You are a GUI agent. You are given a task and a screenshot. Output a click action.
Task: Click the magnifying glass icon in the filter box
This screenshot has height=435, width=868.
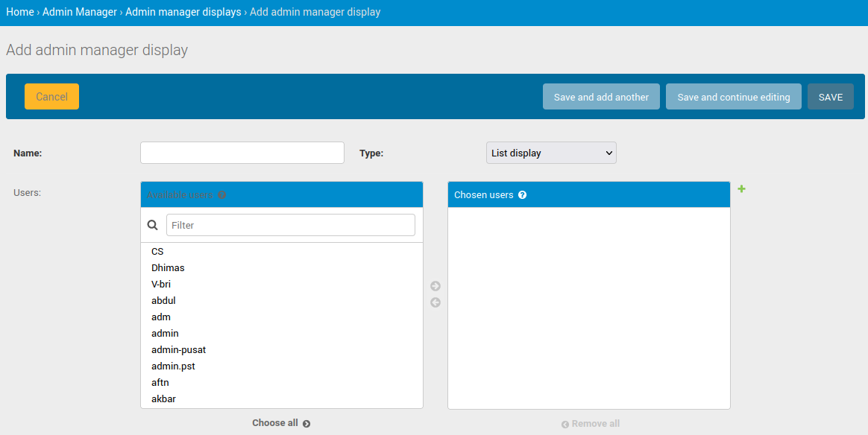(152, 224)
